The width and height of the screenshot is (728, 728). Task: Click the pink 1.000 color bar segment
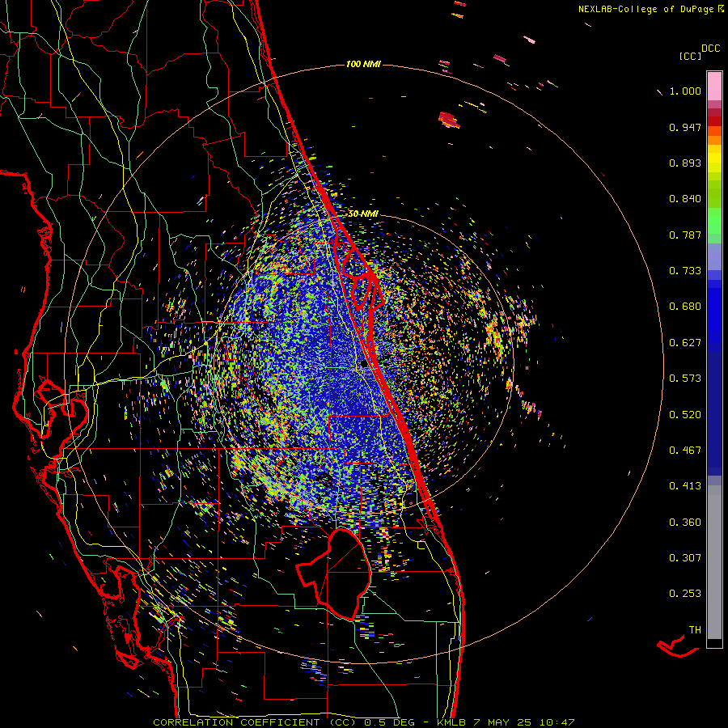714,86
